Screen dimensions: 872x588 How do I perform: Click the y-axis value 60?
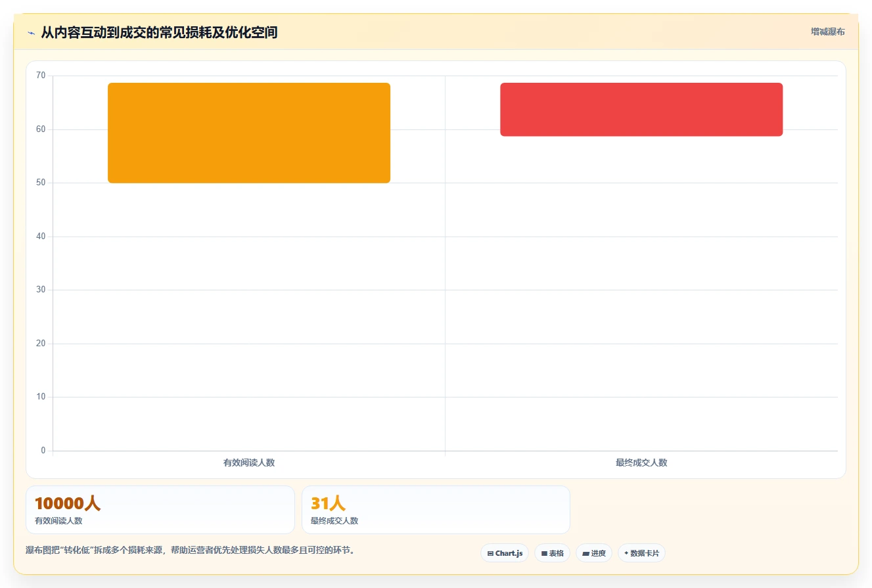pos(41,129)
